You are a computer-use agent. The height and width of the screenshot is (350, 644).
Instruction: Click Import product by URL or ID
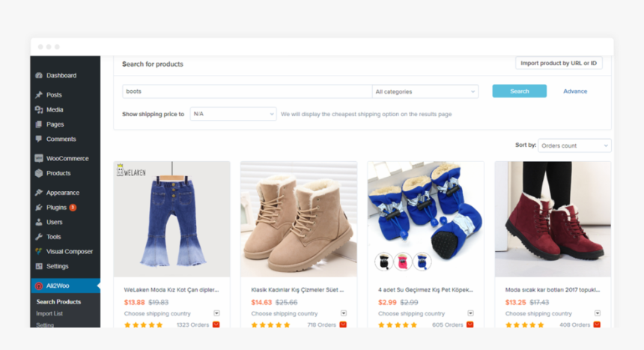(x=559, y=63)
